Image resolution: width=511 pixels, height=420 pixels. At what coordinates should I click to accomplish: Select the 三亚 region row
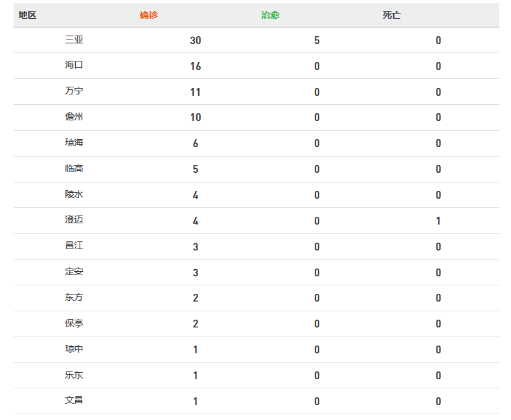tap(256, 40)
